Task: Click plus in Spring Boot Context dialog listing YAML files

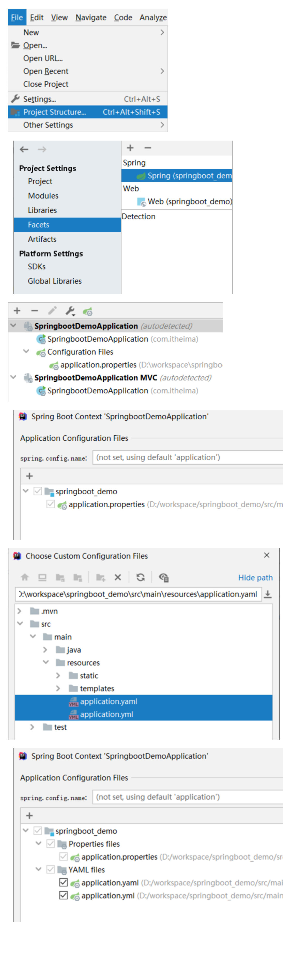Action: 29,815
